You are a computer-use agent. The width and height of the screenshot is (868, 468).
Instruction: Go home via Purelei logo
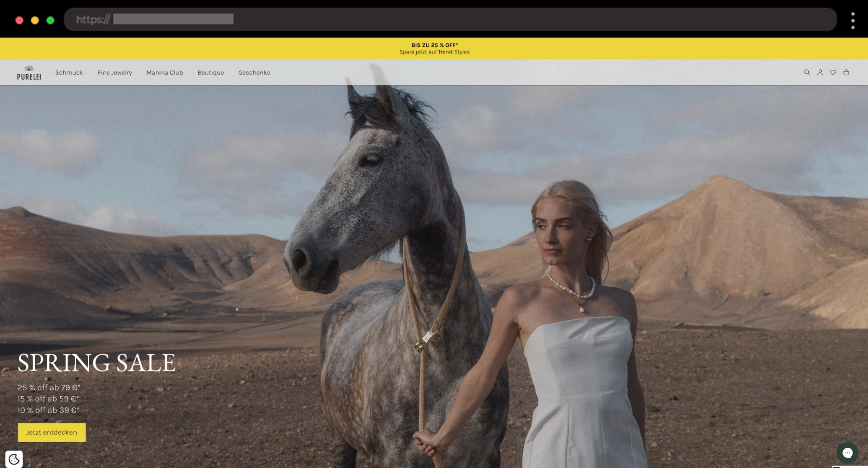click(29, 72)
